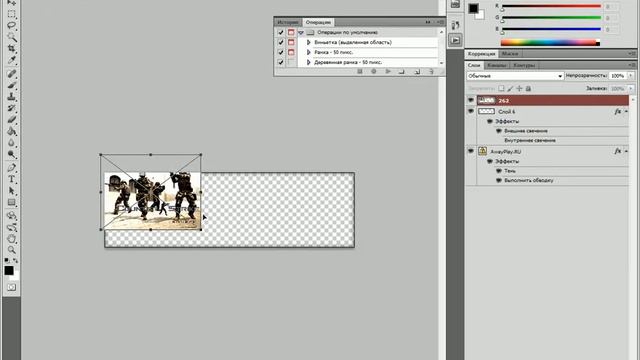Viewport: 640px width, 360px height.
Task: Select the Dodge tool
Action: tap(11, 154)
